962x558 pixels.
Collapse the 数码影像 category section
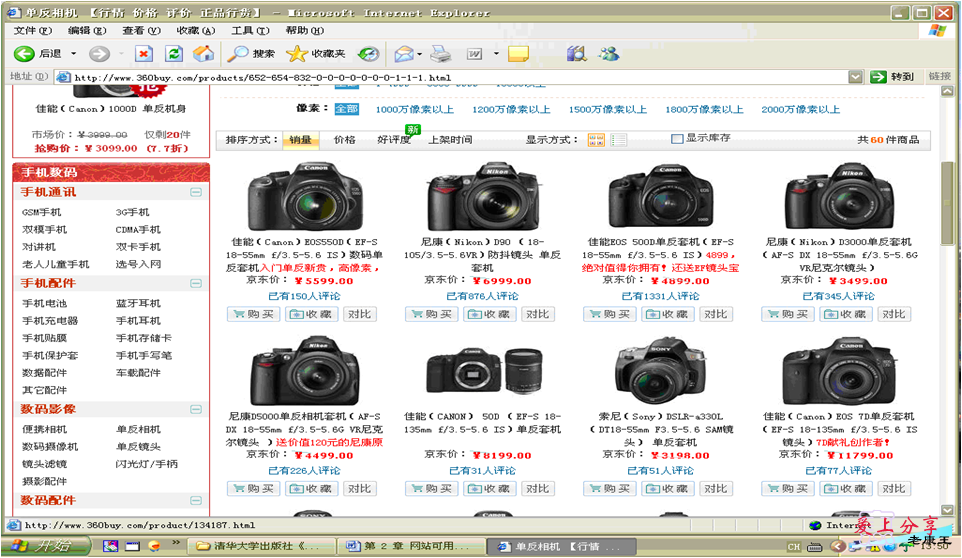coord(196,409)
